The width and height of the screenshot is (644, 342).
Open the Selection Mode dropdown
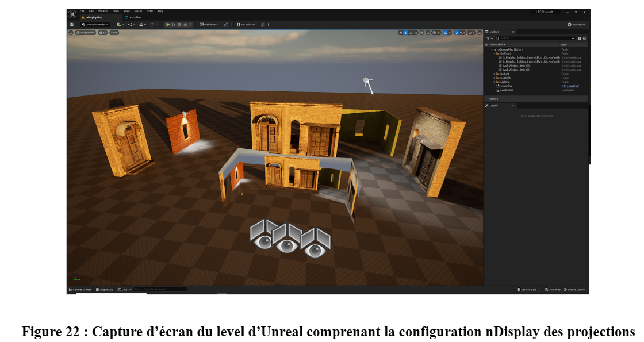[96, 24]
